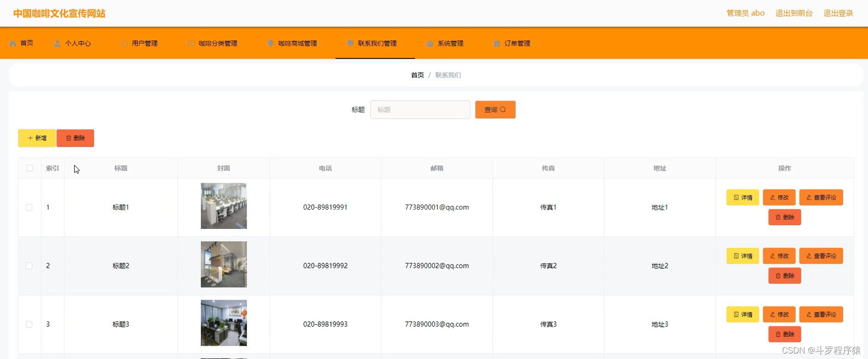
Task: Click the email 773890002@qq.com
Action: coord(437,266)
